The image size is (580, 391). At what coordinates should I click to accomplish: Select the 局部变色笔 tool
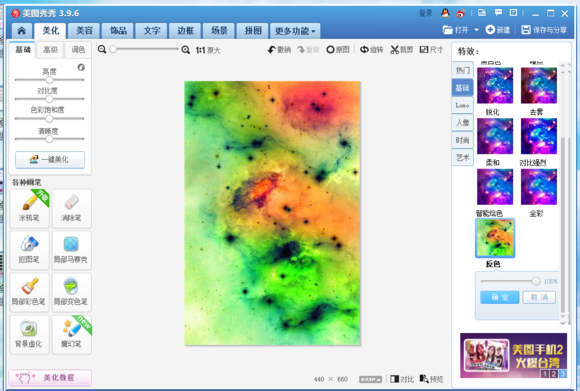pos(71,293)
